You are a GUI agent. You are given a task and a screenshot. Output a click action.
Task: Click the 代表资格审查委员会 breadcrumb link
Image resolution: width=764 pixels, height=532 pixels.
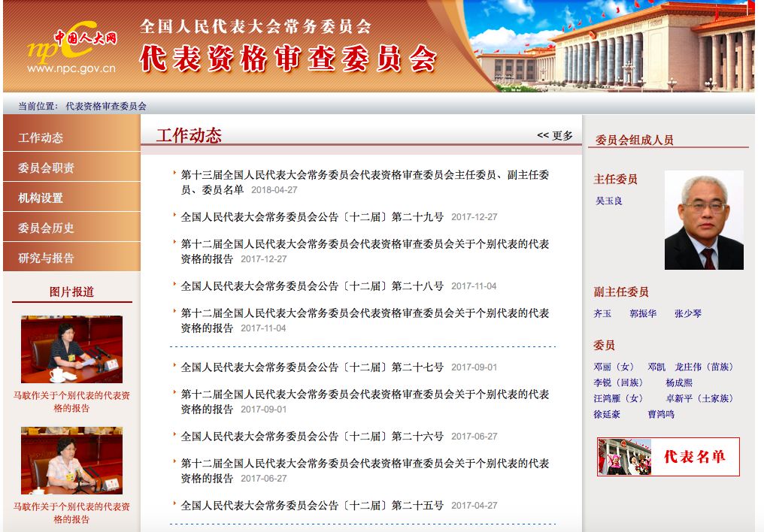[106, 106]
